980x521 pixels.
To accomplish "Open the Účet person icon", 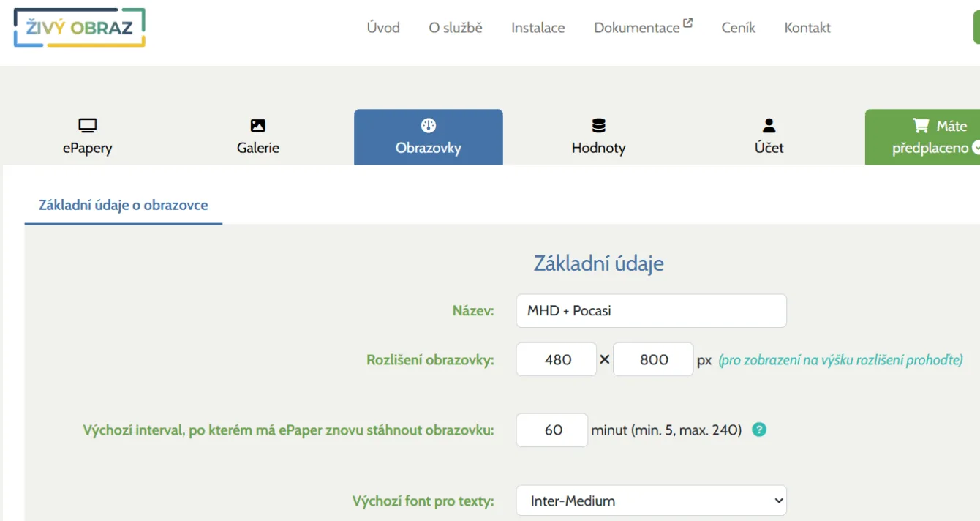I will 769,125.
